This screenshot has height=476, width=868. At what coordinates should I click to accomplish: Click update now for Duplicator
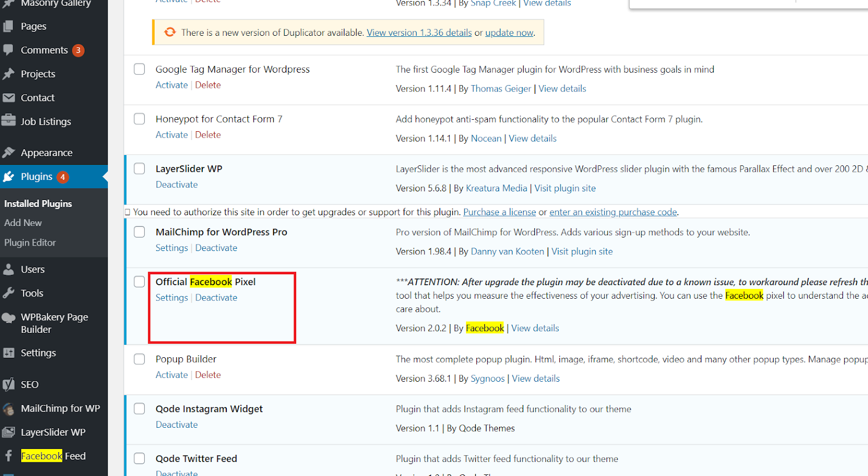(x=509, y=33)
